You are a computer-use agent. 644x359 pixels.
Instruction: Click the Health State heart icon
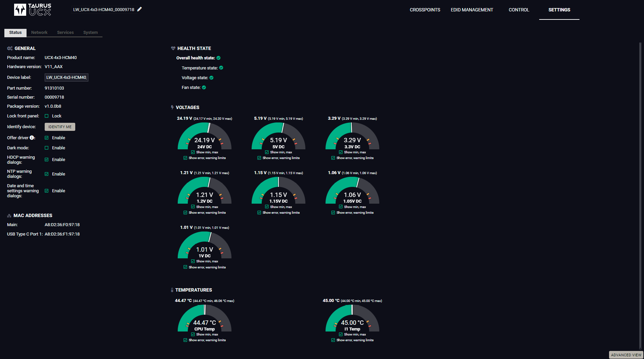pyautogui.click(x=173, y=48)
